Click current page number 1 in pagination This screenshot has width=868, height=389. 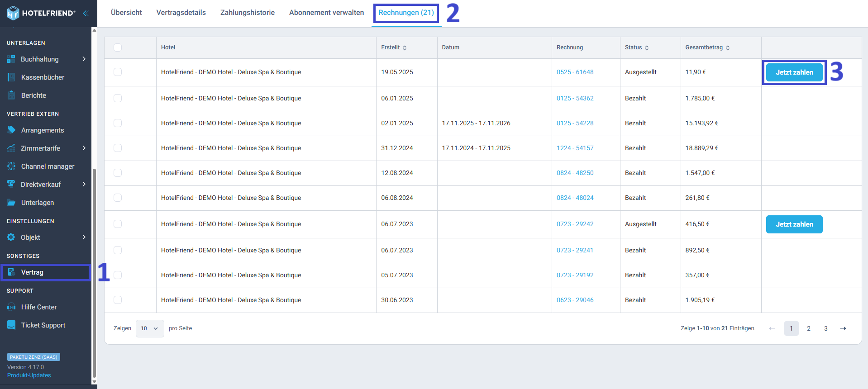coord(792,328)
